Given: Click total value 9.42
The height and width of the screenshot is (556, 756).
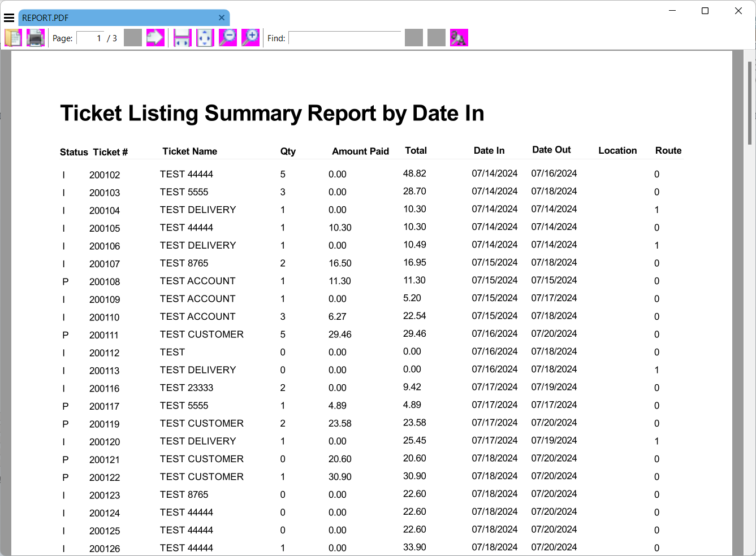Looking at the screenshot, I should (x=412, y=387).
